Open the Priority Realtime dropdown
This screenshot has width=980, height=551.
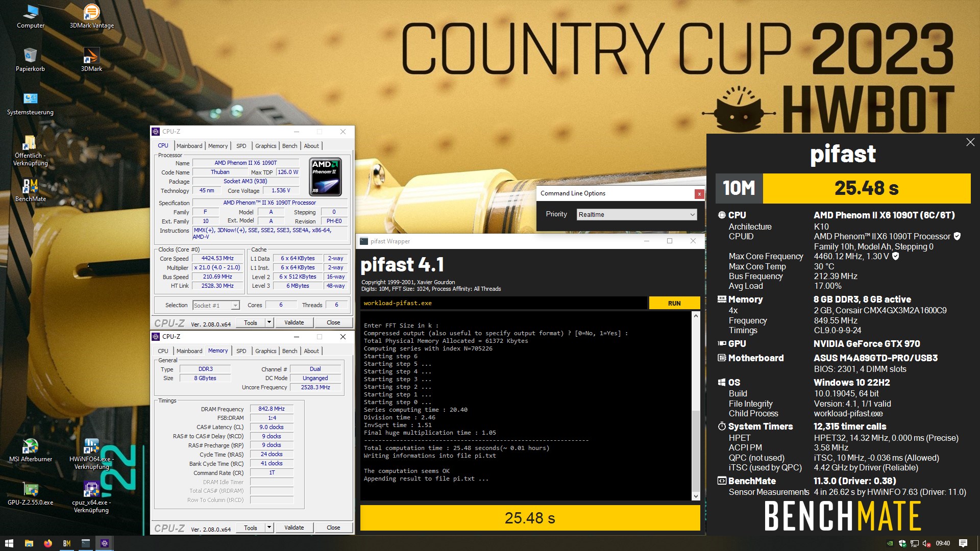pos(636,215)
